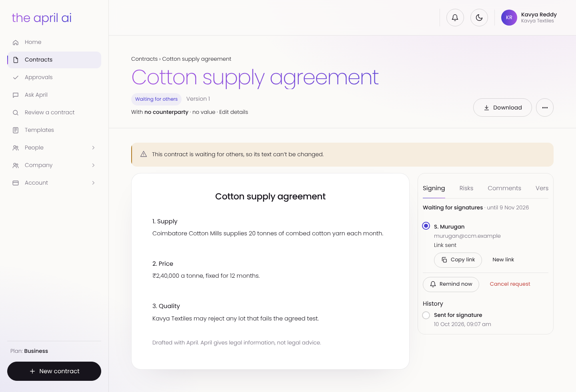This screenshot has height=392, width=576.
Task: Send a reminder with Remind now
Action: pos(451,284)
